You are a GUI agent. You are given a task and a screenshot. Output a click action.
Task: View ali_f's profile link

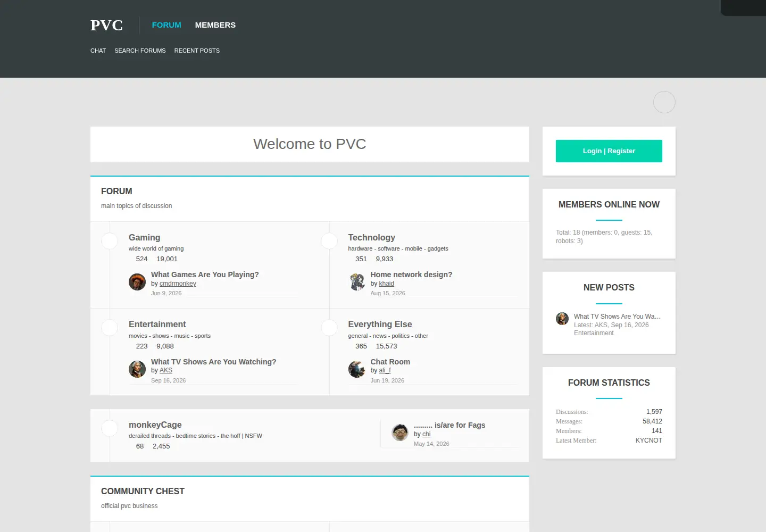click(x=385, y=370)
